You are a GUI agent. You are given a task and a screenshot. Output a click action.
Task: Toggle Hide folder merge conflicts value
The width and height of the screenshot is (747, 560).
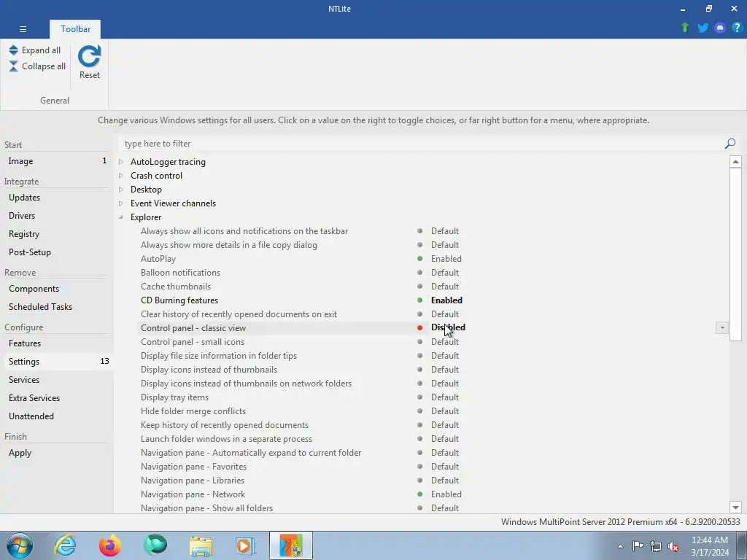point(444,411)
